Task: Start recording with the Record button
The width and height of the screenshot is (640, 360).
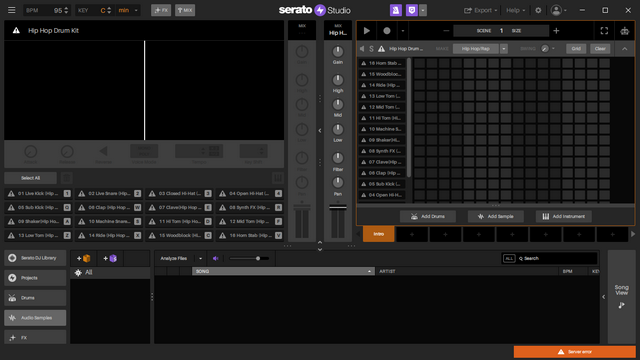Action: (x=387, y=31)
